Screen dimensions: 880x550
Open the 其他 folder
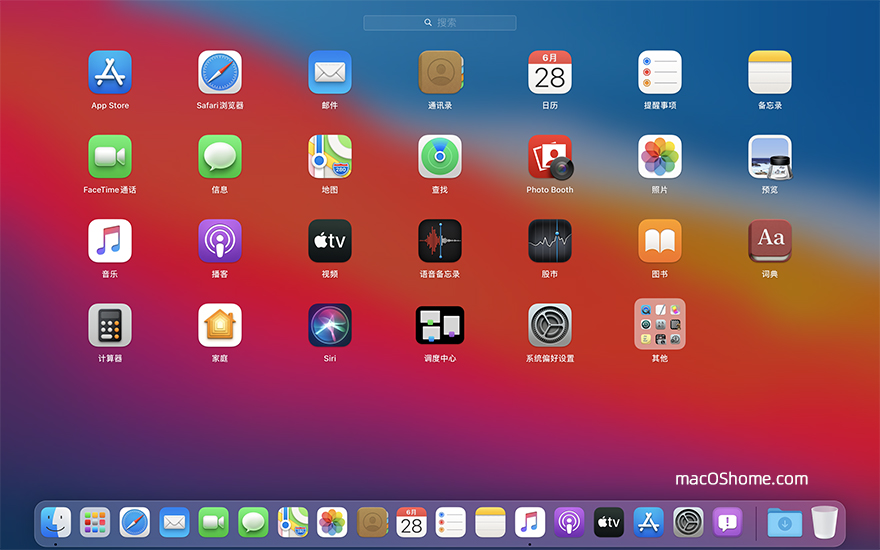(660, 324)
